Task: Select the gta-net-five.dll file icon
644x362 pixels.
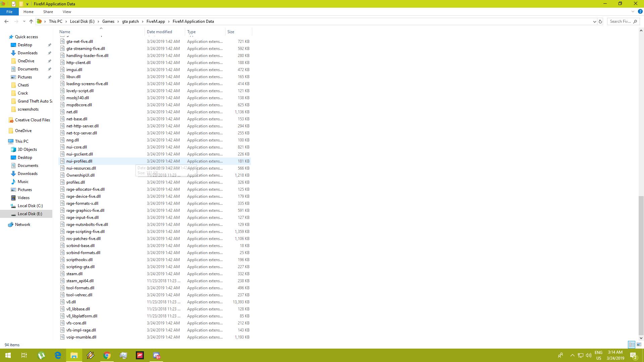Action: (62, 42)
